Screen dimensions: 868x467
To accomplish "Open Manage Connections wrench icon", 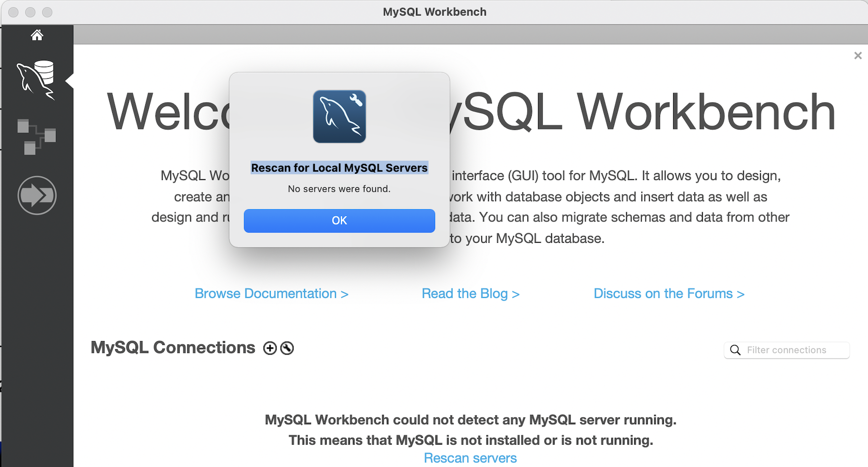I will pos(287,348).
